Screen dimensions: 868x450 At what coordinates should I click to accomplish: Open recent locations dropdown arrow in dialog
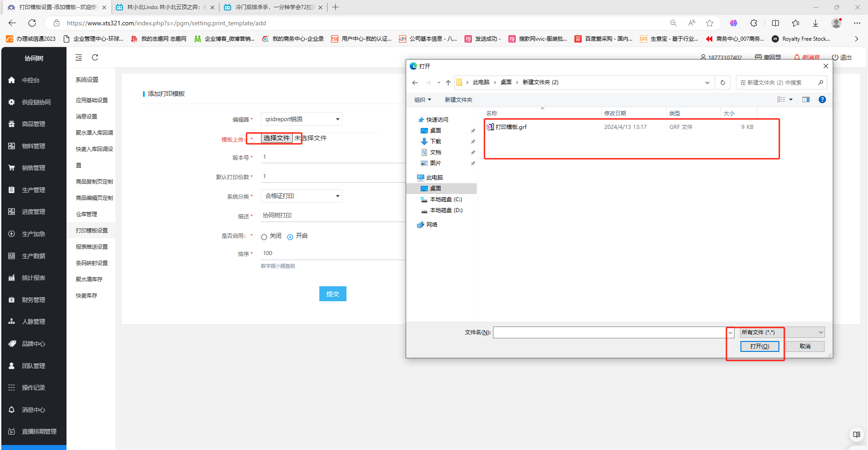[439, 82]
